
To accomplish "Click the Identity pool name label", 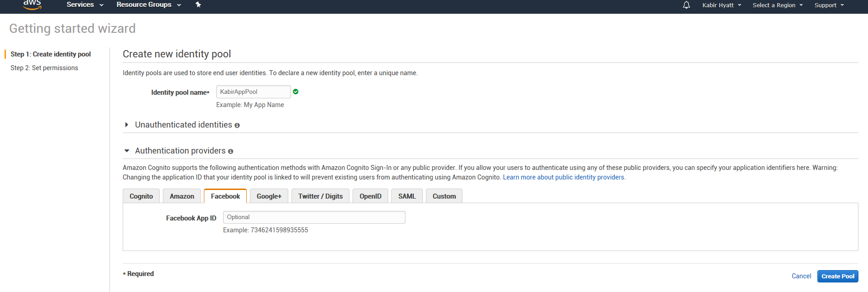I will [x=180, y=92].
